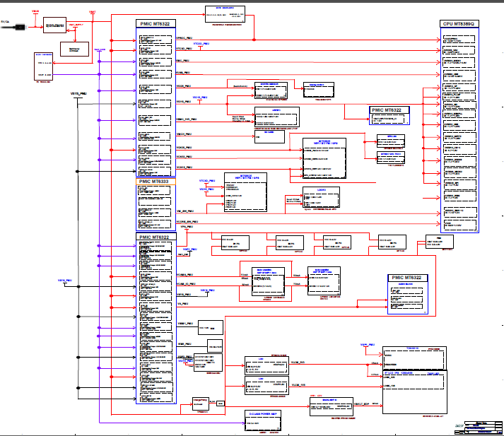Viewport: 504px width, 436px height.
Task: Select the VBKLT_EDP output label
Action: click(x=362, y=404)
